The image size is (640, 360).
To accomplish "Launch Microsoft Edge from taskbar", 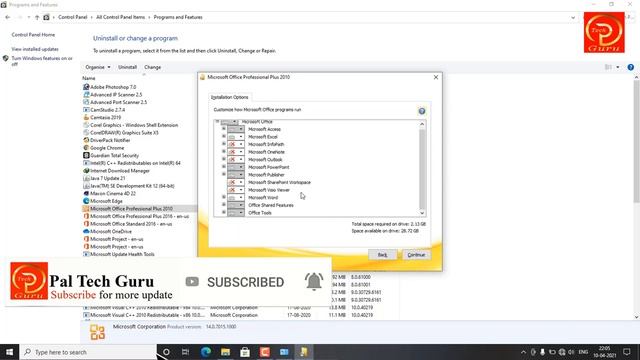I will click(206, 351).
